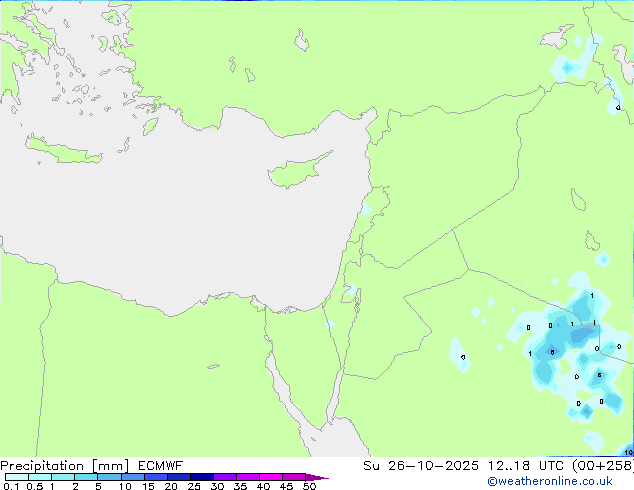Click the forecast date 'Su 26-10-2025 12..18 UTC' text
Viewport: 634px width, 490px height.
[463, 466]
